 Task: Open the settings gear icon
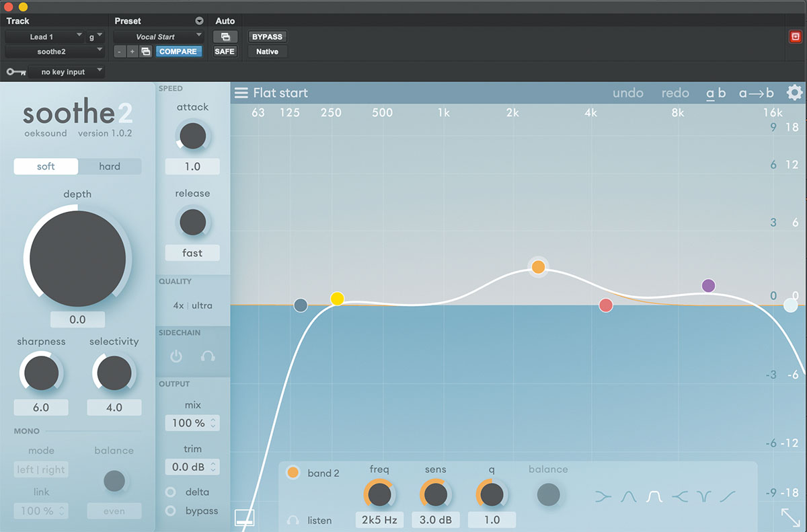pyautogui.click(x=794, y=93)
